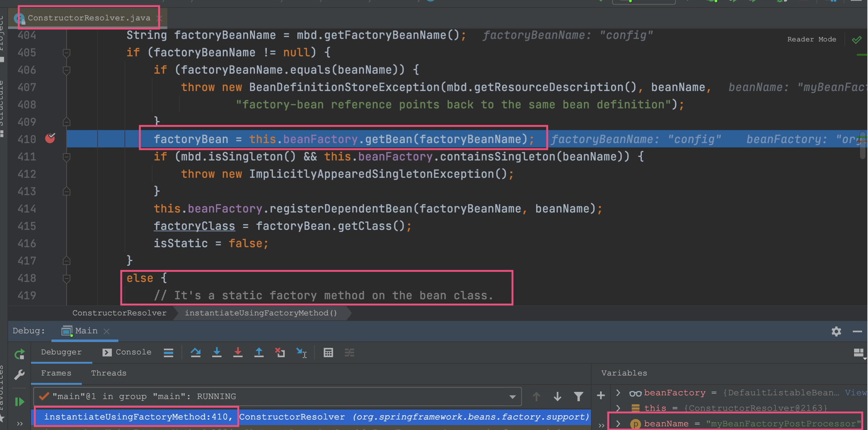Show threads view layout icon beside Console
Viewport: 868px width, 430px height.
[169, 353]
